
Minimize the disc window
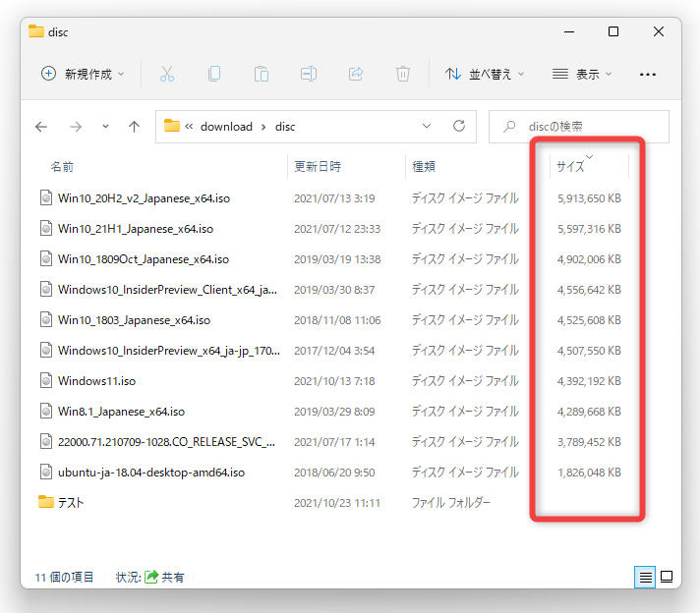tap(568, 31)
